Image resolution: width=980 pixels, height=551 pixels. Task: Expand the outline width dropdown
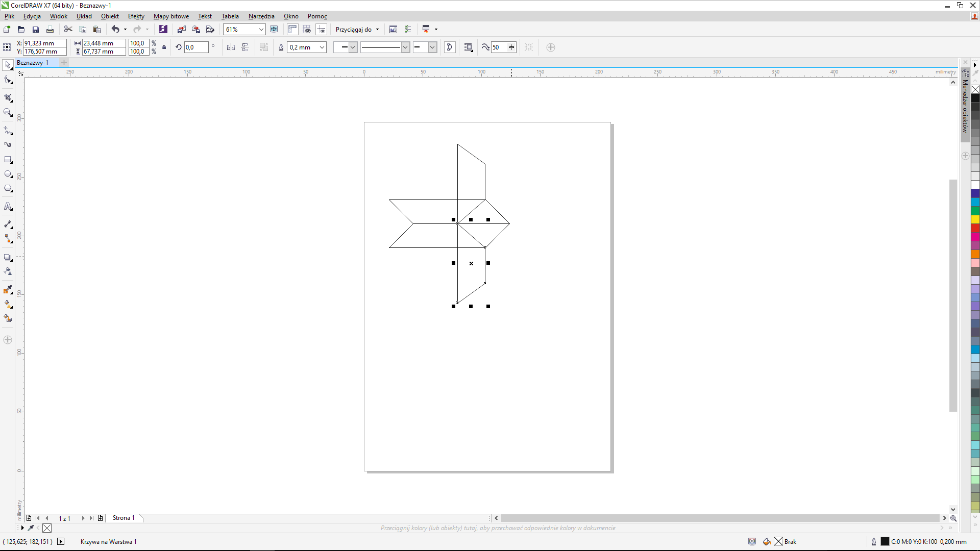click(322, 47)
